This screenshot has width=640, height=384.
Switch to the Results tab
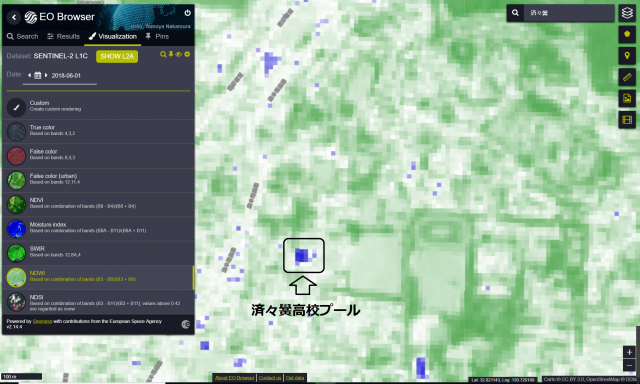pos(63,36)
